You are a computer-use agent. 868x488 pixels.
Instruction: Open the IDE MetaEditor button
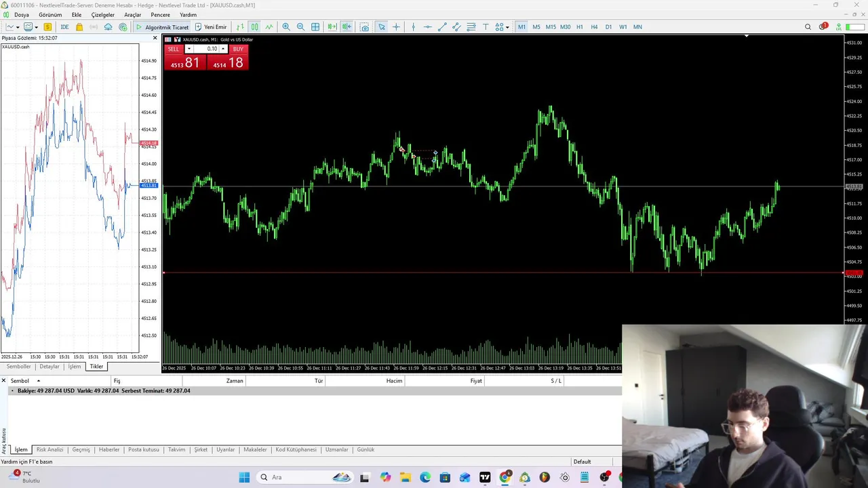tap(64, 27)
